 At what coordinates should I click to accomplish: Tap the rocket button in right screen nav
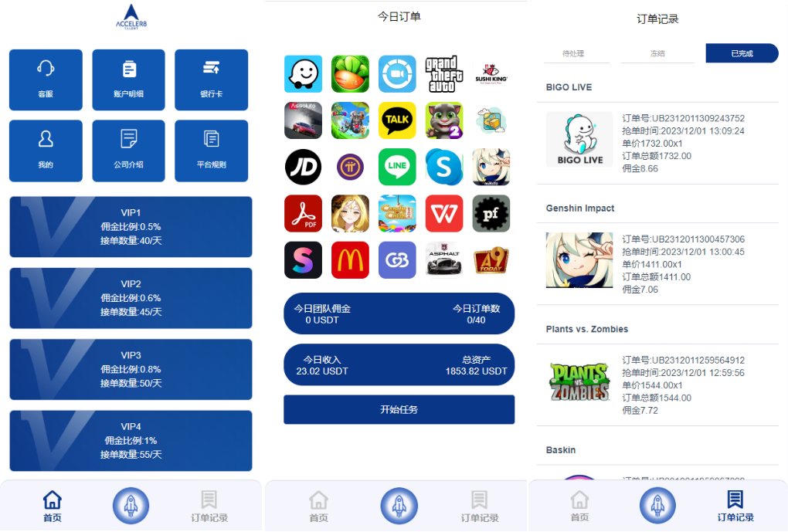tap(657, 506)
